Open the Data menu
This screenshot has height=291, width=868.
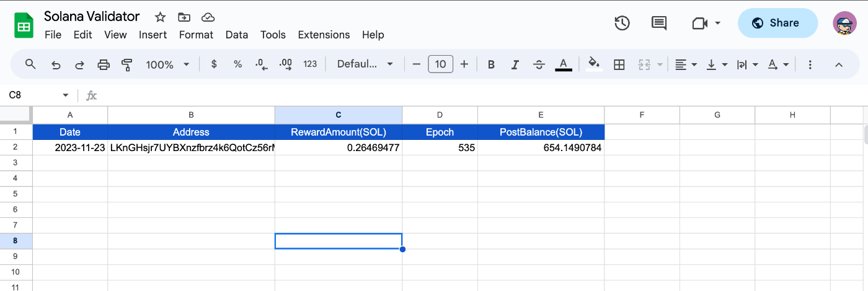237,35
